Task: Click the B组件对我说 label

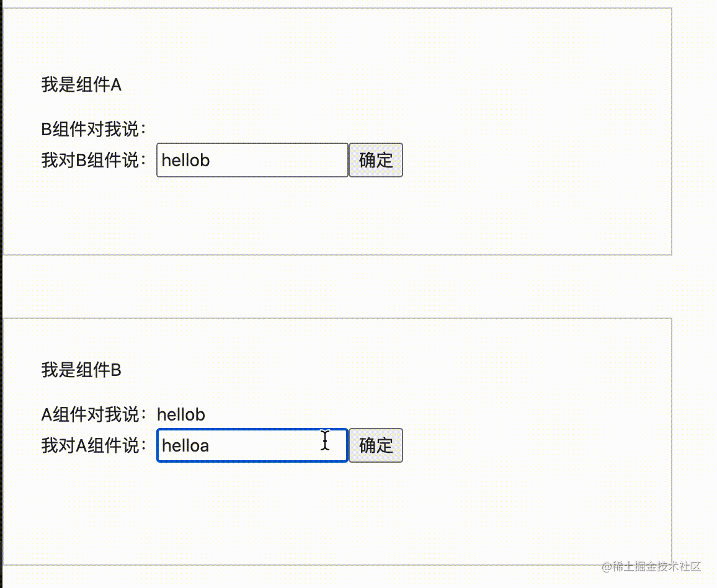Action: 94,130
